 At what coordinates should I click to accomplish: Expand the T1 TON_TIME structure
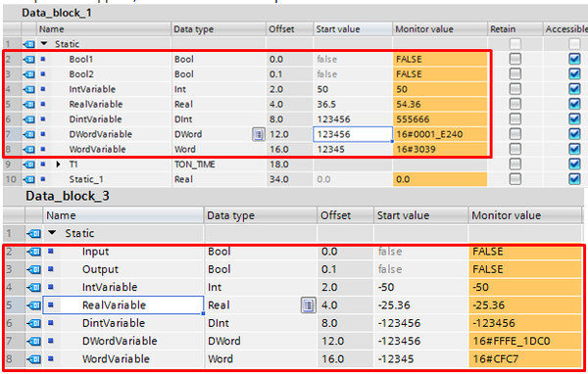(58, 164)
